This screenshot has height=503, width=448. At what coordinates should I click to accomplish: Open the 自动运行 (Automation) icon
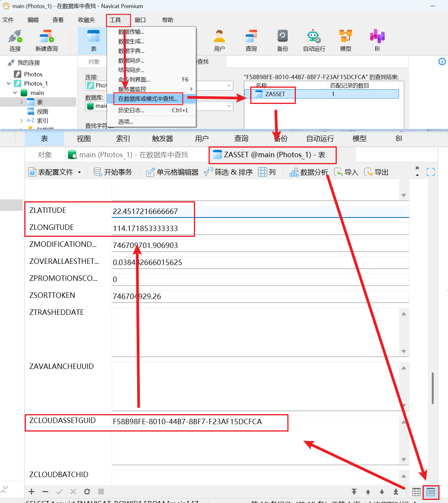(314, 40)
